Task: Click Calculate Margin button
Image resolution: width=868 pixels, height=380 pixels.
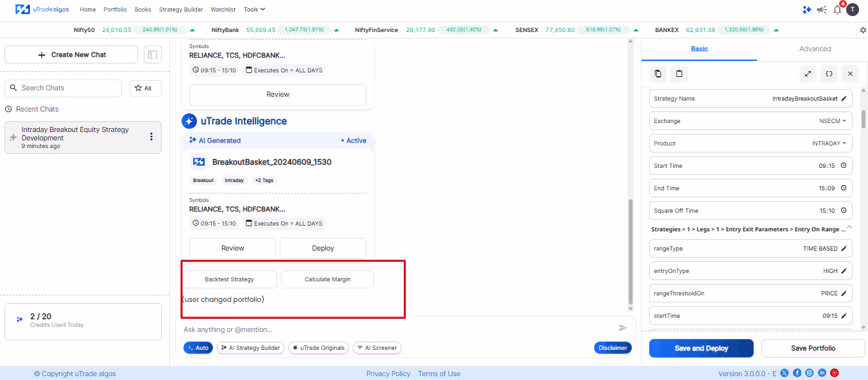Action: point(327,279)
